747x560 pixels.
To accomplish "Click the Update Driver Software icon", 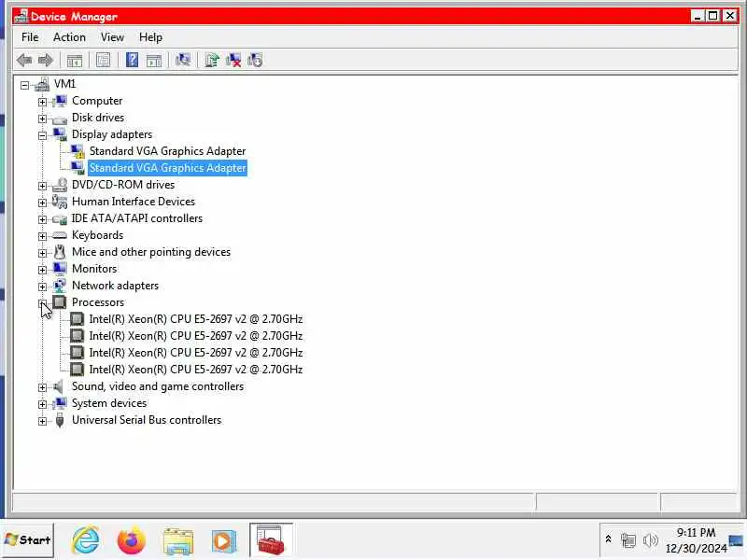I will click(212, 61).
